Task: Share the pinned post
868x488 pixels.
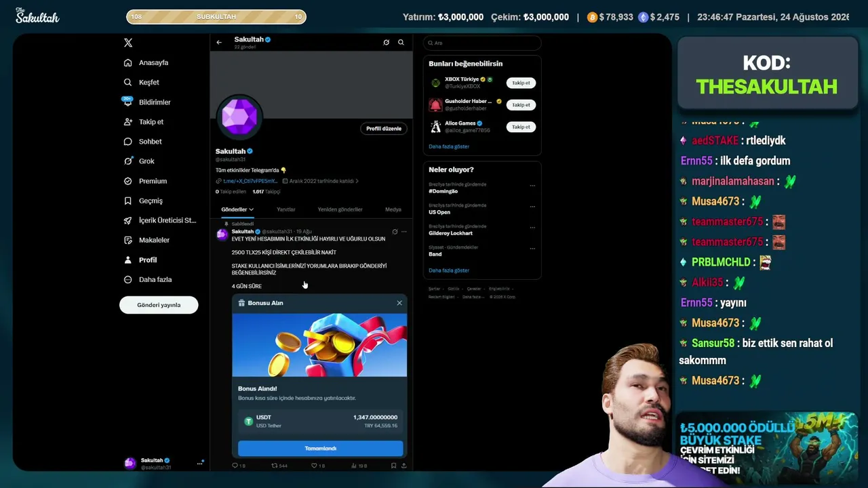Action: pyautogui.click(x=404, y=466)
